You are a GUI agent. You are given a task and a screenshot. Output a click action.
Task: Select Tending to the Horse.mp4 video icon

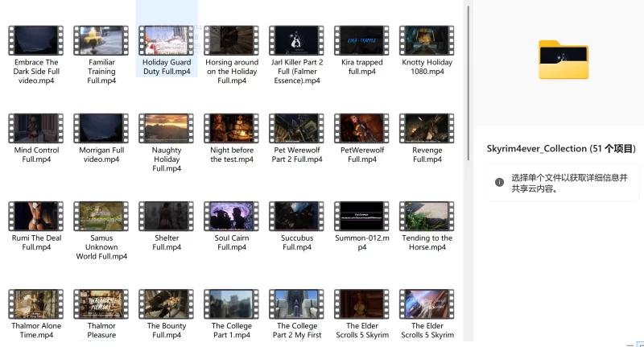(x=427, y=216)
